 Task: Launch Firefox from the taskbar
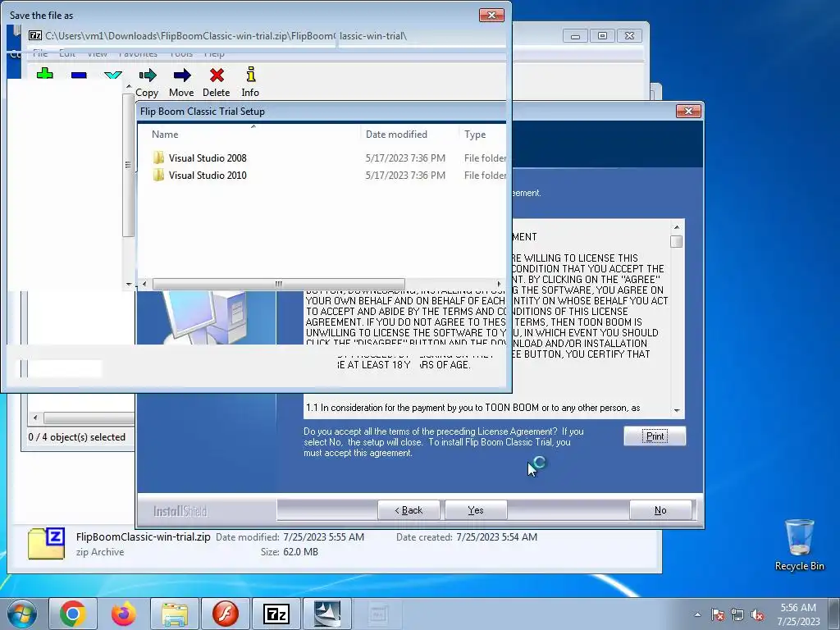tap(124, 614)
